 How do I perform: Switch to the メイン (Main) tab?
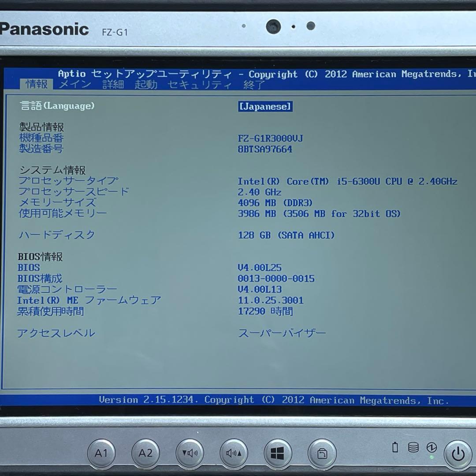pyautogui.click(x=74, y=84)
